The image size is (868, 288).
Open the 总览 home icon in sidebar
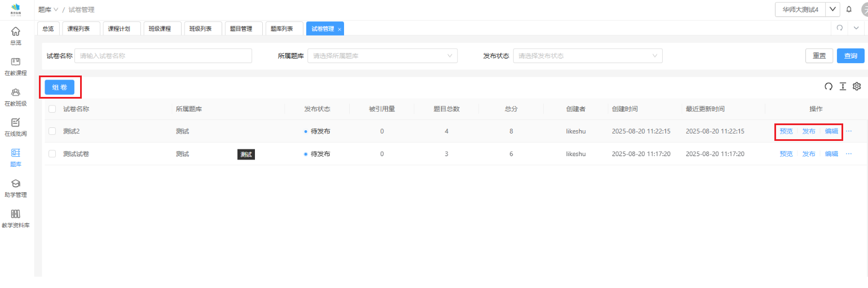click(x=16, y=35)
